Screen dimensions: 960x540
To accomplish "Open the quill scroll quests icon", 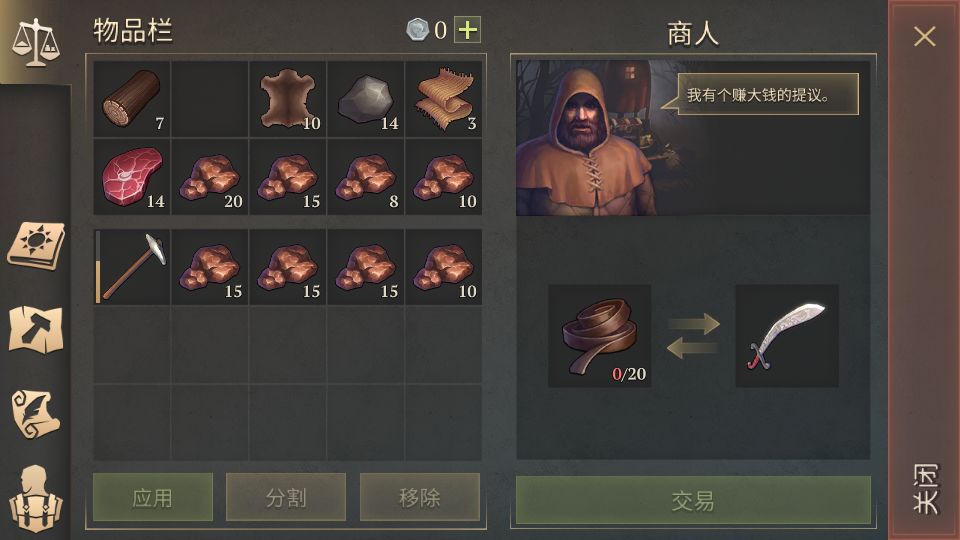I will click(36, 414).
